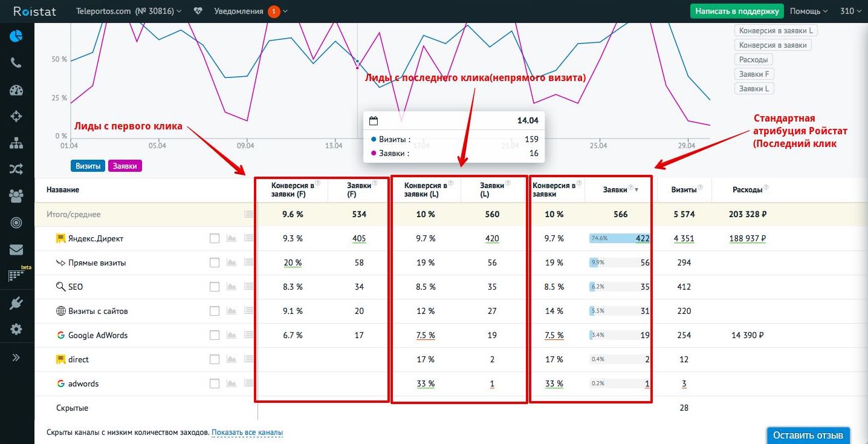Show mini chart icon for Яндекс.Директ row
868x444 pixels.
pos(231,239)
